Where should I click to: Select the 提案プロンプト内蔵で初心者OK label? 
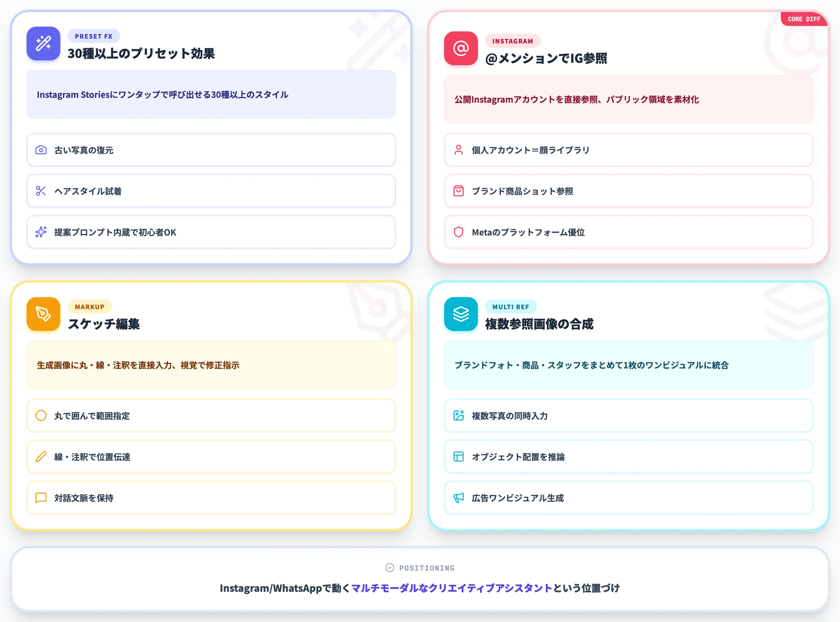115,232
